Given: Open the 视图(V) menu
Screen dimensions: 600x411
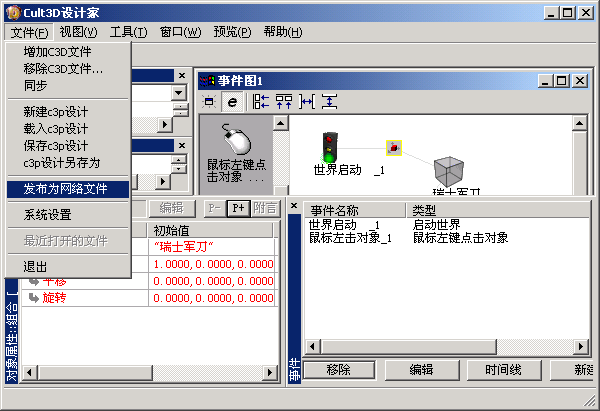Looking at the screenshot, I should point(78,32).
